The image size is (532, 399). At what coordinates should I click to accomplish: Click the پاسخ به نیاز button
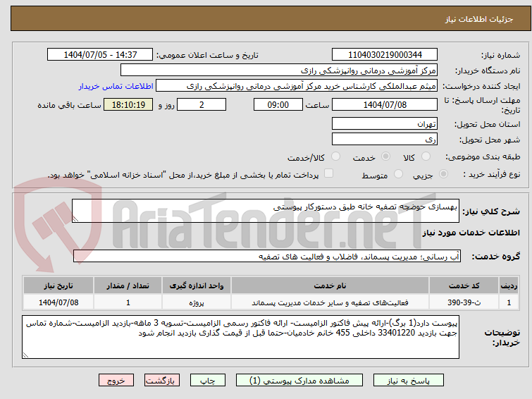click(409, 381)
